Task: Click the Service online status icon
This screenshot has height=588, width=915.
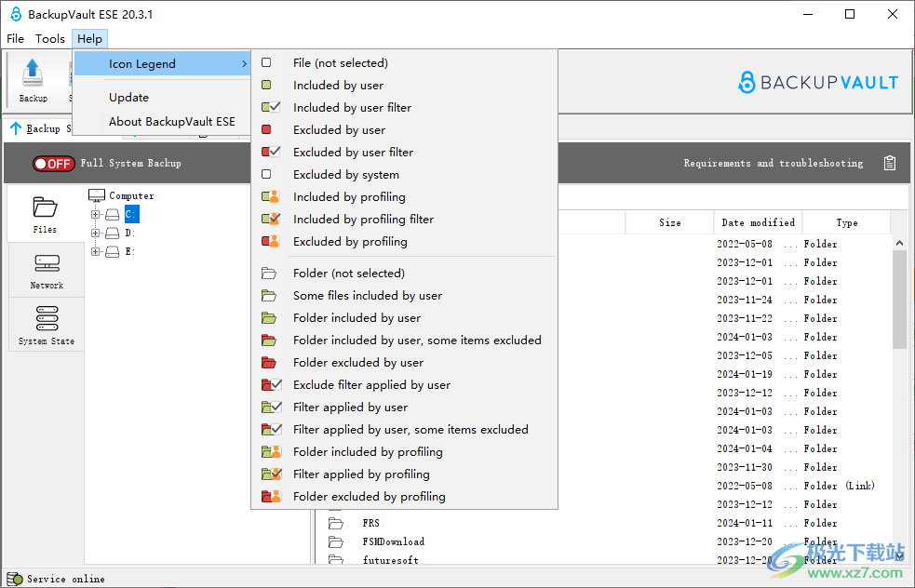Action: pyautogui.click(x=15, y=579)
